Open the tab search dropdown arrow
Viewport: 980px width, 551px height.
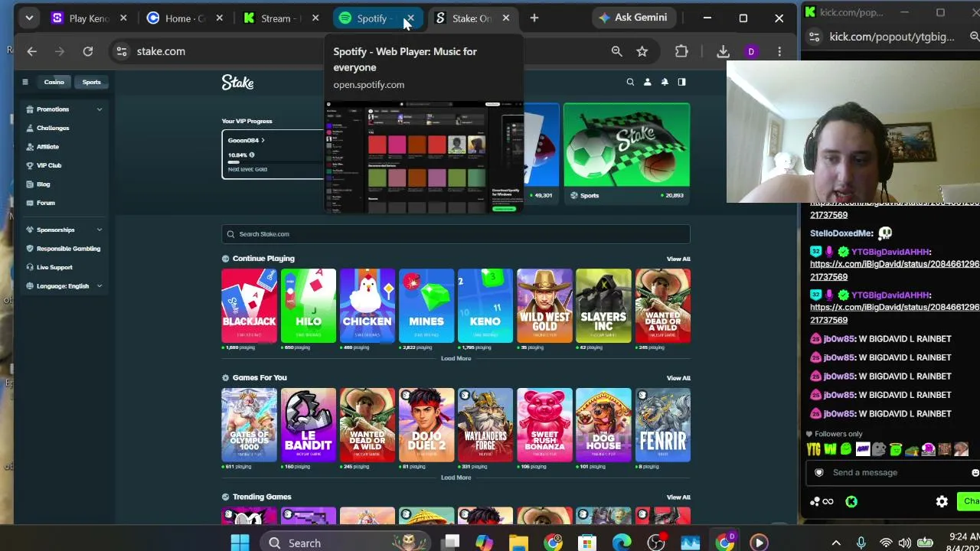[29, 18]
